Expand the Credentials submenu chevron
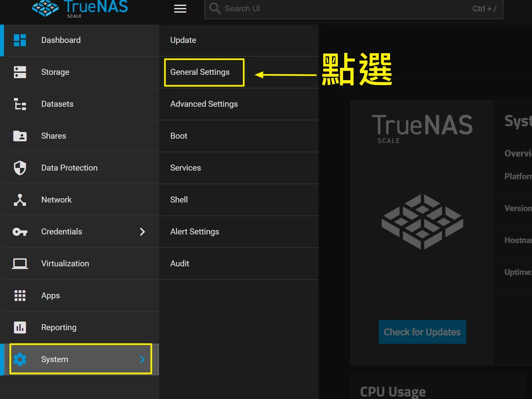 pyautogui.click(x=142, y=232)
